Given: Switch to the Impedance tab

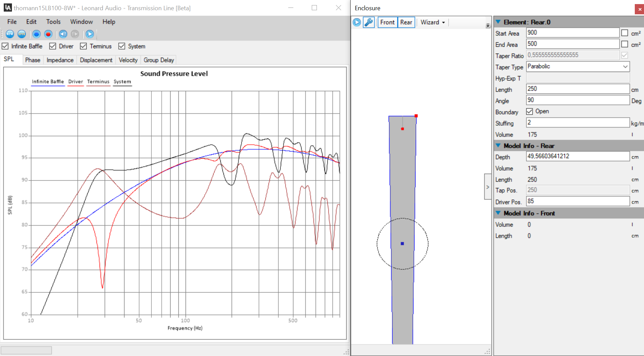Looking at the screenshot, I should pyautogui.click(x=60, y=60).
